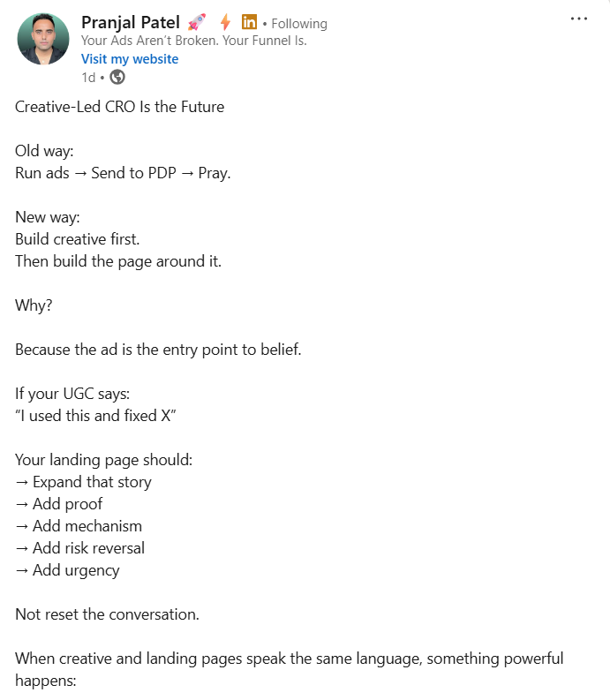Open the post's three-dot options menu
The width and height of the screenshot is (610, 700).
[x=578, y=19]
